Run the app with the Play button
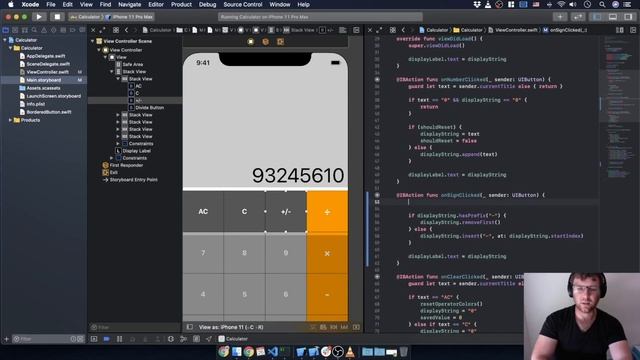This screenshot has height=360, width=640. tap(39, 17)
